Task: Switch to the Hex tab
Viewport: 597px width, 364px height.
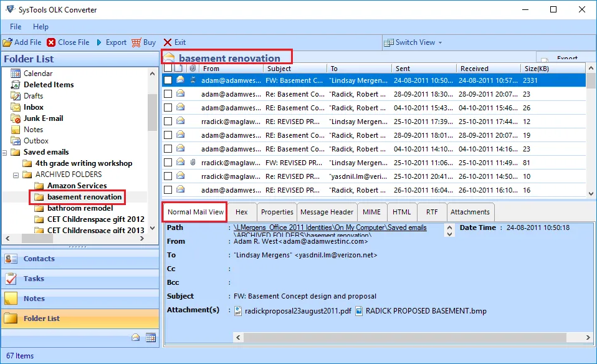Action: click(241, 212)
